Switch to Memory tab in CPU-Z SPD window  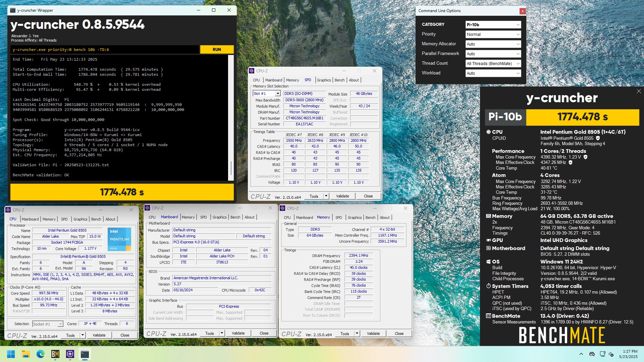coord(292,80)
